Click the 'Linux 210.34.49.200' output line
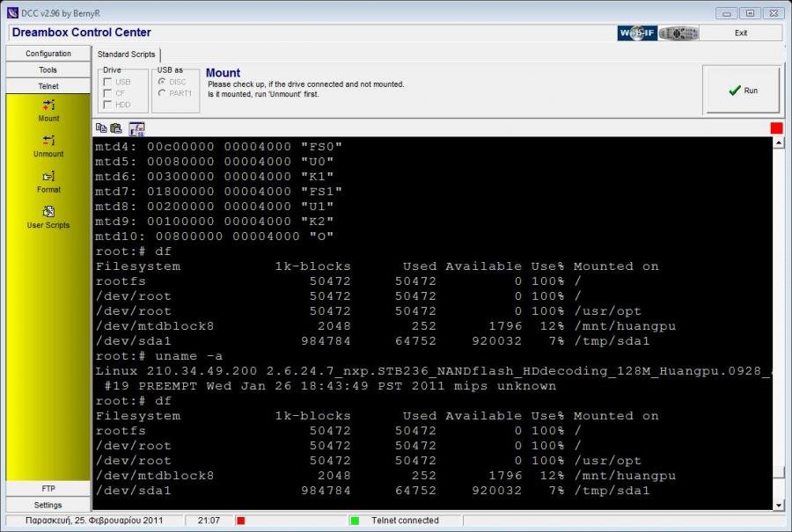Viewport: 792px width, 532px height. (x=433, y=371)
